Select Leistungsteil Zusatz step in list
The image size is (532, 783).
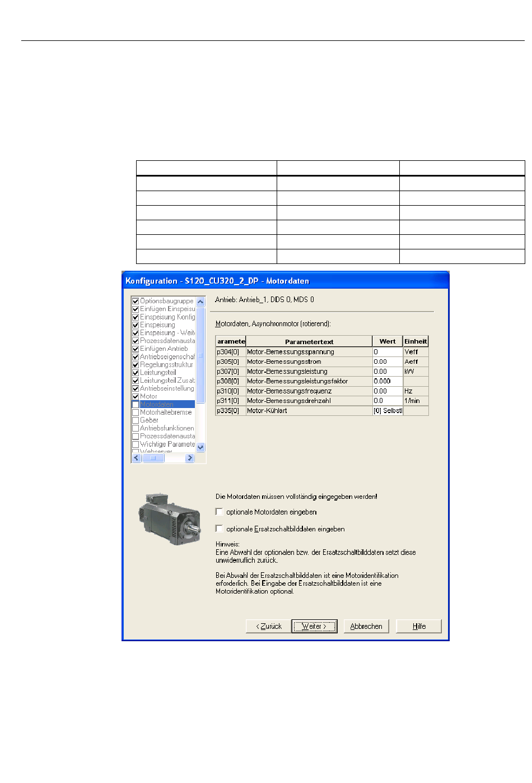coord(167,381)
